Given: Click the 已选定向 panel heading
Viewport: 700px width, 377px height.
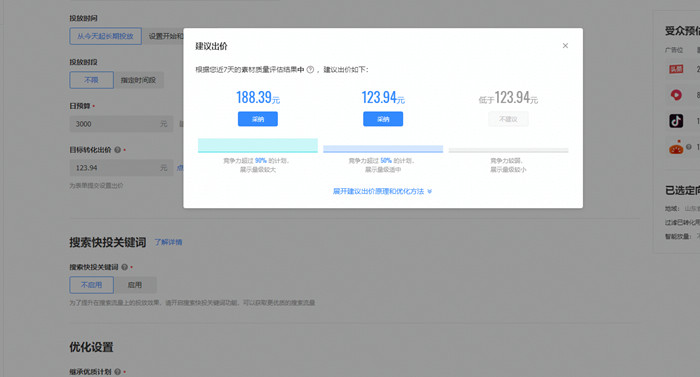Looking at the screenshot, I should 682,191.
